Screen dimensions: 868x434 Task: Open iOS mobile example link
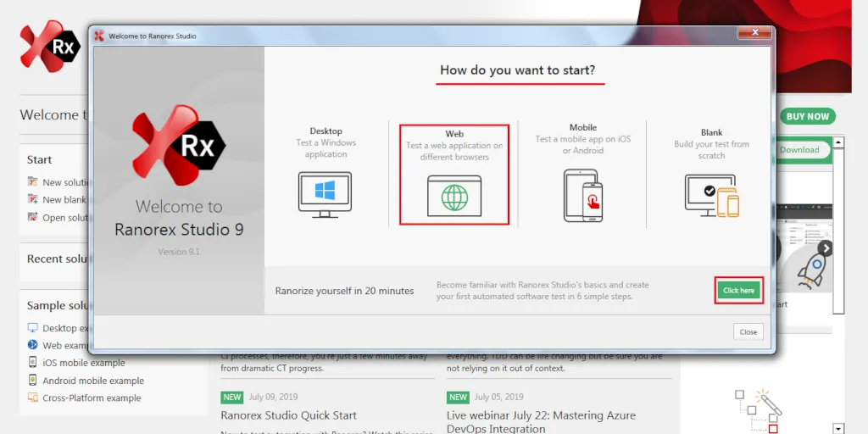[84, 363]
